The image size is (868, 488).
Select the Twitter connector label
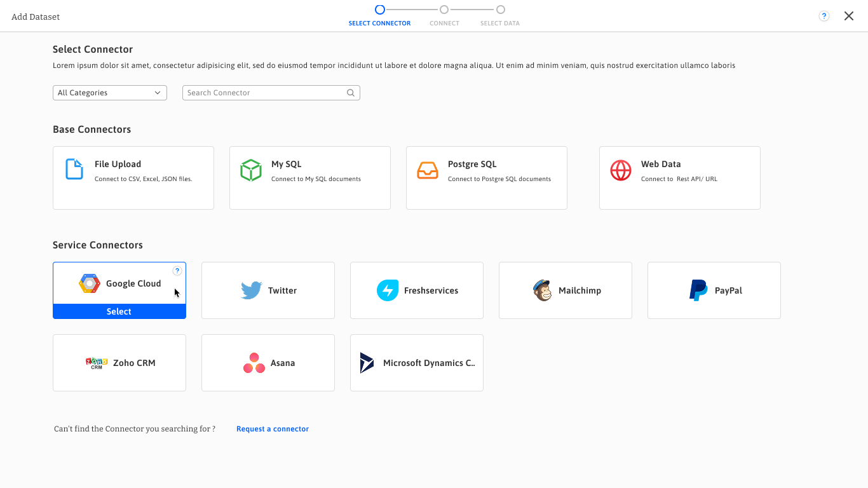[282, 290]
